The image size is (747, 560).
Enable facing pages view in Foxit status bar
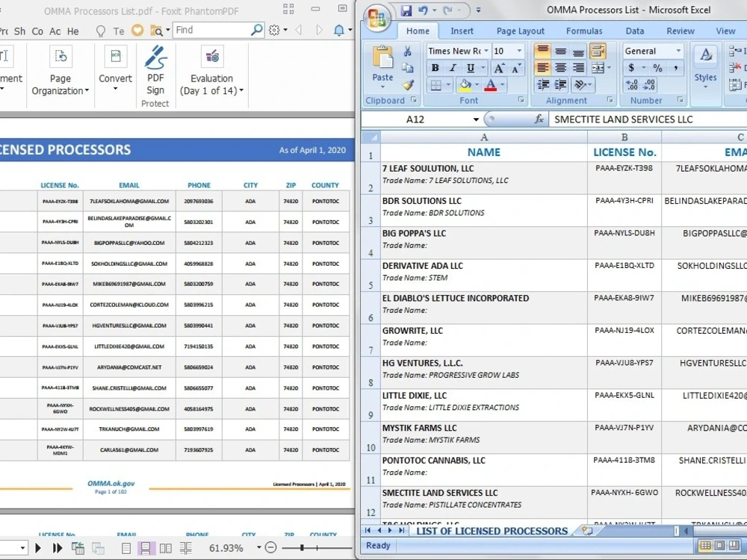(166, 548)
